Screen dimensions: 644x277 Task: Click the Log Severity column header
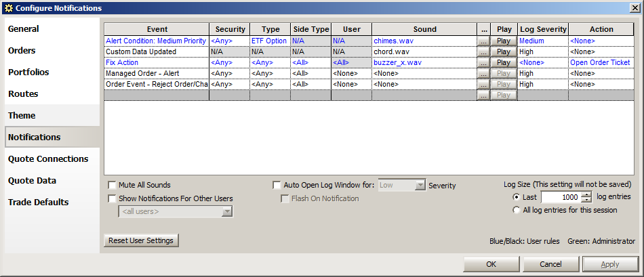click(x=543, y=29)
